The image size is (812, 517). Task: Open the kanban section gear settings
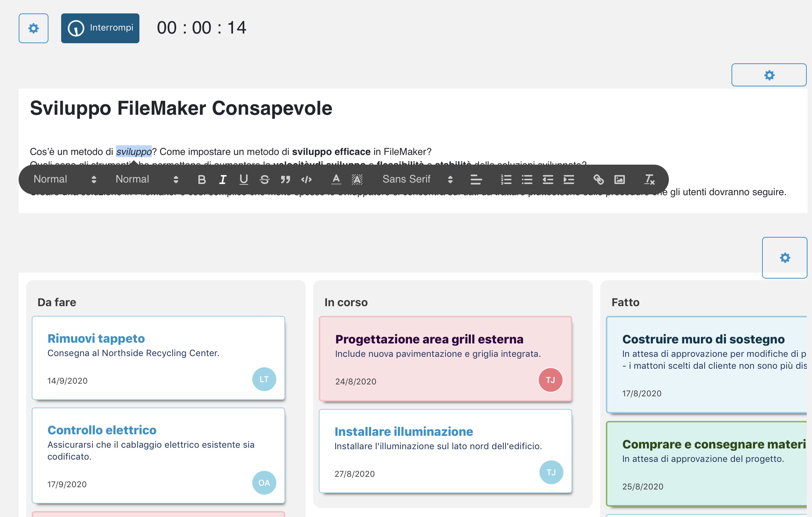(784, 258)
